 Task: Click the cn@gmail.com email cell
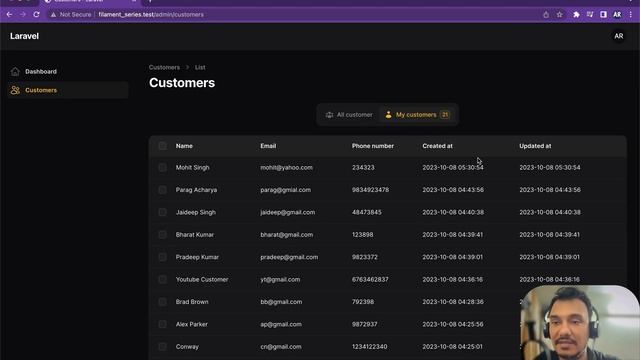(x=281, y=347)
